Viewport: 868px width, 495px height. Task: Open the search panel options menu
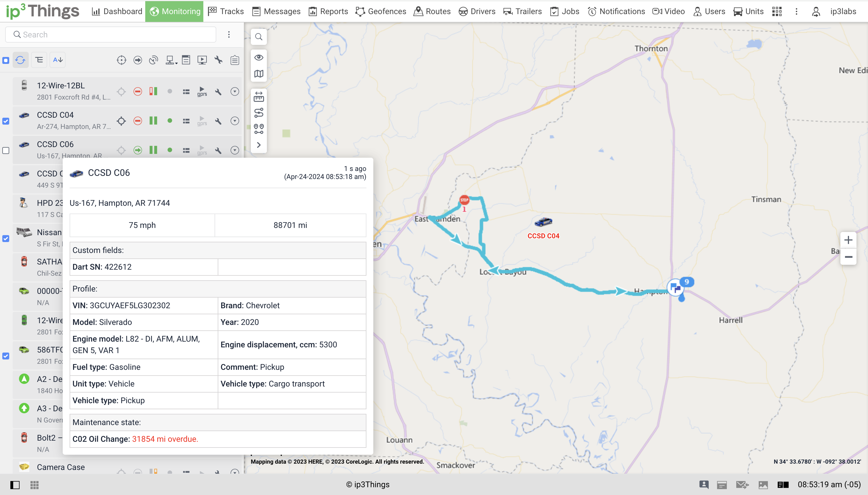click(229, 35)
